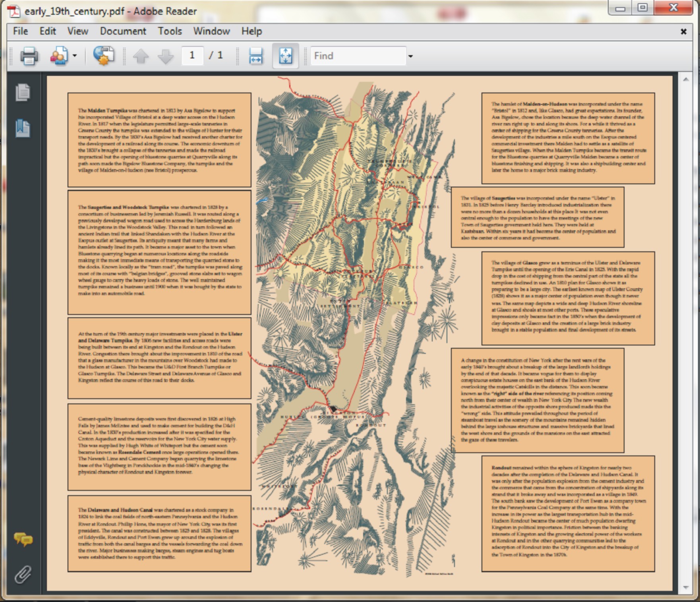Open the Pages panel in sidebar
Viewport: 700px width, 602px height.
coord(23,93)
